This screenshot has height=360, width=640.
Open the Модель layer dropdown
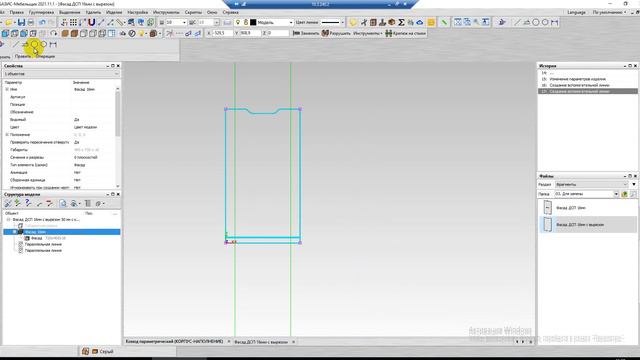pos(291,22)
